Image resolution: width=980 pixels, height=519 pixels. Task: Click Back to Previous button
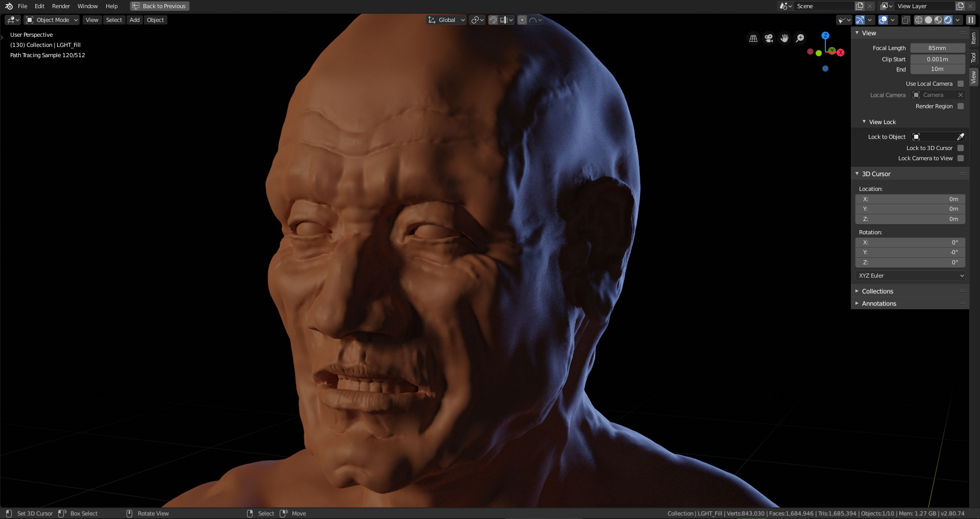pos(160,6)
